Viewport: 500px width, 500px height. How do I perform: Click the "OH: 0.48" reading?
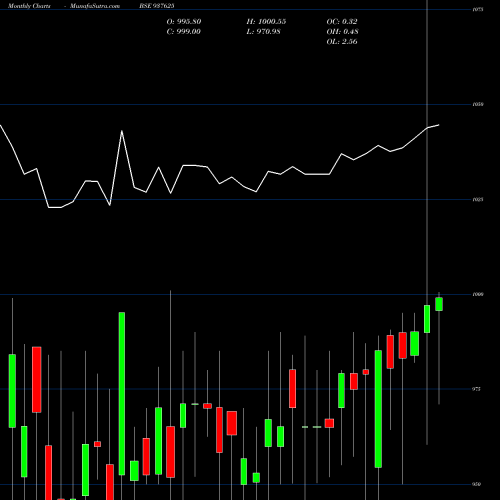click(x=342, y=32)
